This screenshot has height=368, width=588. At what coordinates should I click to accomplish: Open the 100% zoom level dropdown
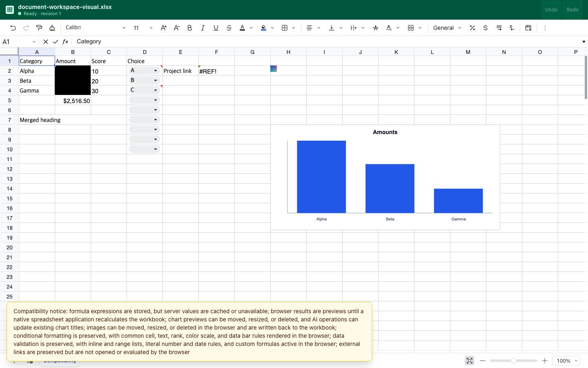coord(566,361)
